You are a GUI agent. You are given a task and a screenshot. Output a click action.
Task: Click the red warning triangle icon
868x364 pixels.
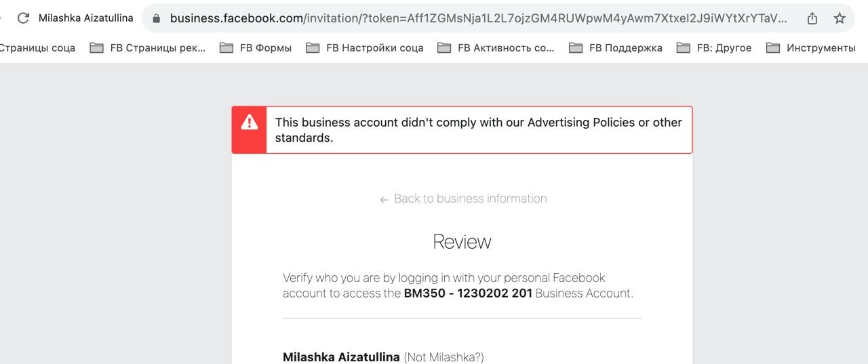click(250, 123)
